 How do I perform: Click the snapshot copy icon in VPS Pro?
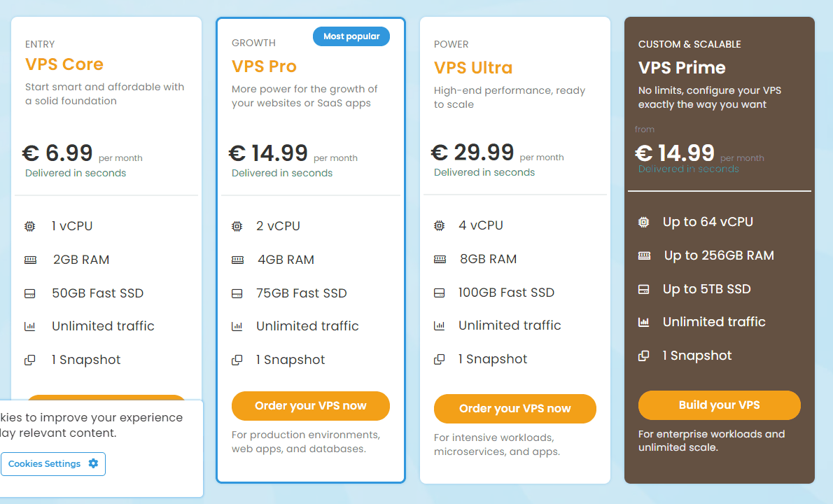pyautogui.click(x=237, y=360)
